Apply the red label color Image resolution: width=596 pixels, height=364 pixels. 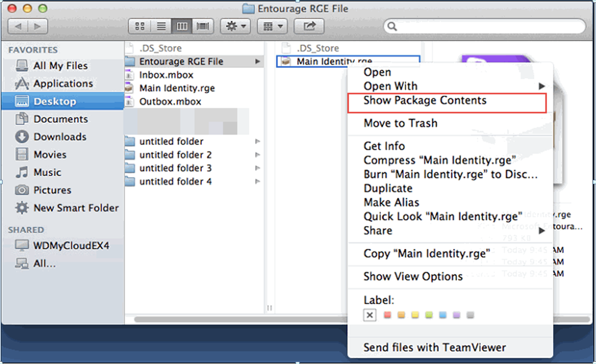(x=387, y=315)
